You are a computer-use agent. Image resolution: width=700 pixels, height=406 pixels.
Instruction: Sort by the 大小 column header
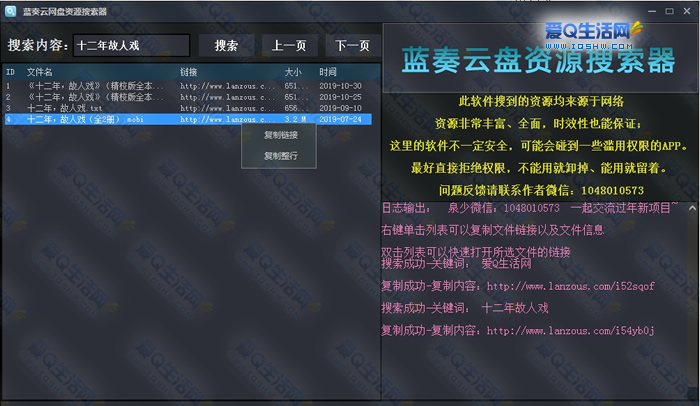point(293,72)
